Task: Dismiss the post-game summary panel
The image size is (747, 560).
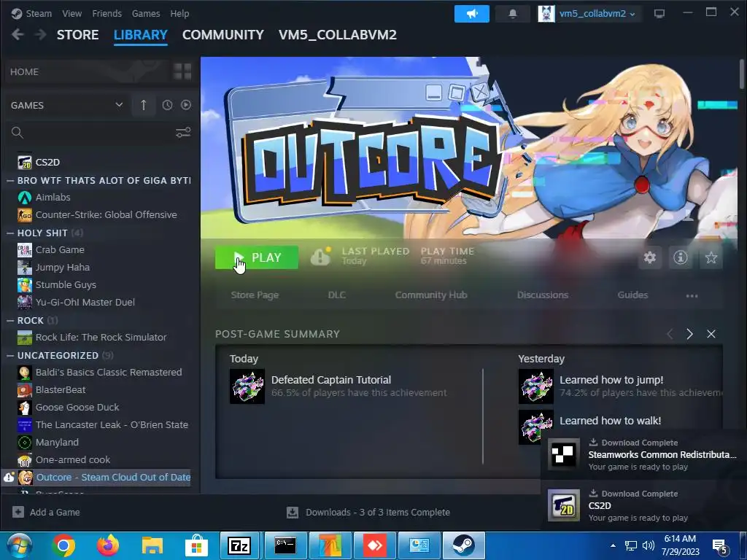Action: pos(711,334)
